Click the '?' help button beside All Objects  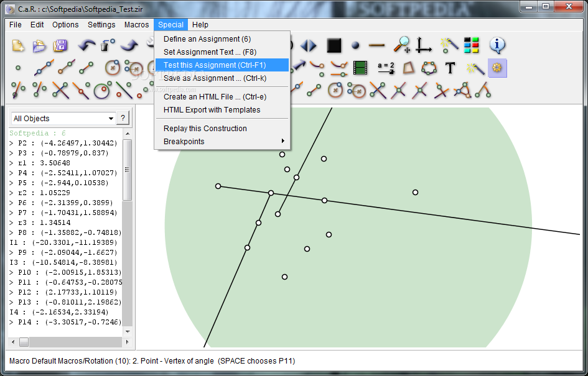(123, 118)
